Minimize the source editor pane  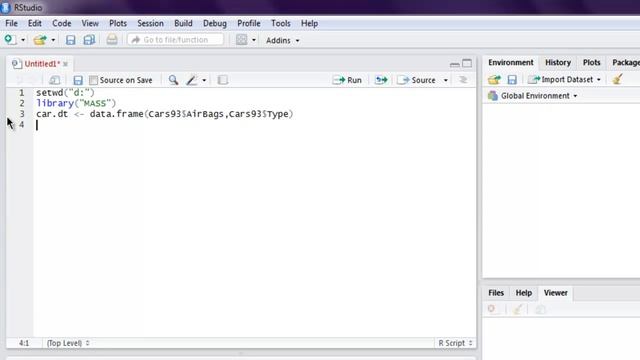pos(454,64)
